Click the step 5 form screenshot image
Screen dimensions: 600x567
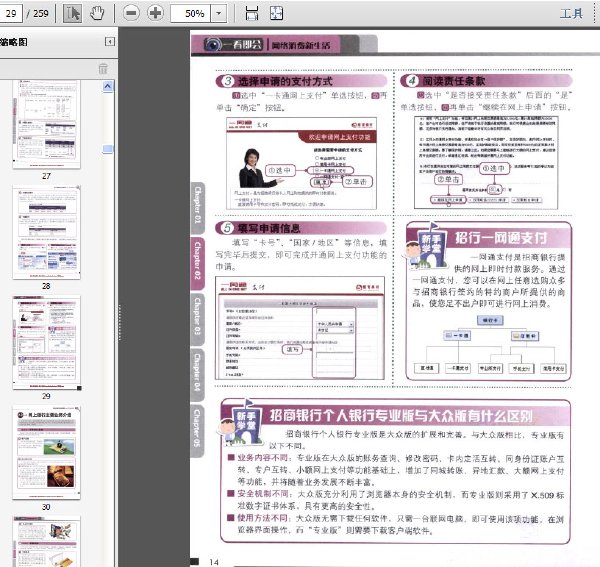300,328
